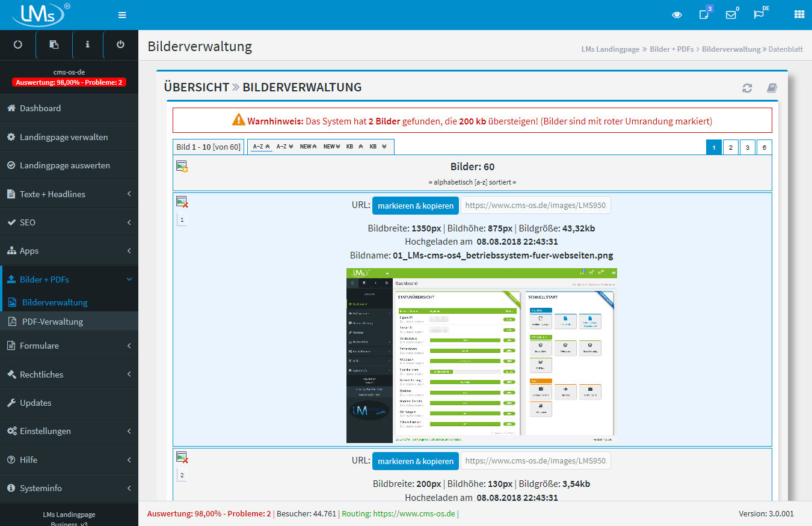The image size is (812, 526).
Task: Click the info icon in the sidebar top row
Action: 87,44
